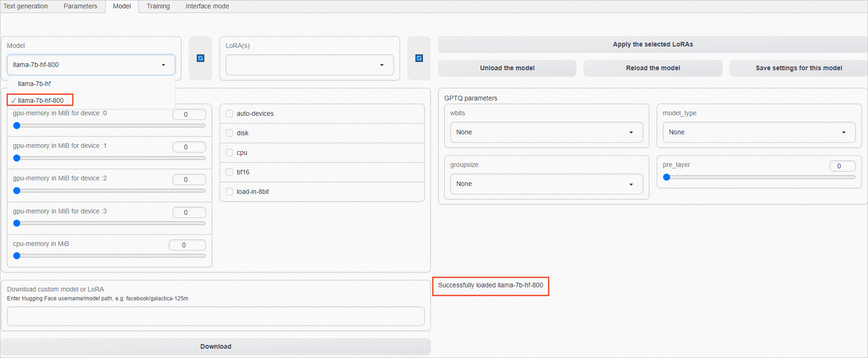Click device :2 gpu-memory number box
The width and height of the screenshot is (868, 358).
pos(189,179)
